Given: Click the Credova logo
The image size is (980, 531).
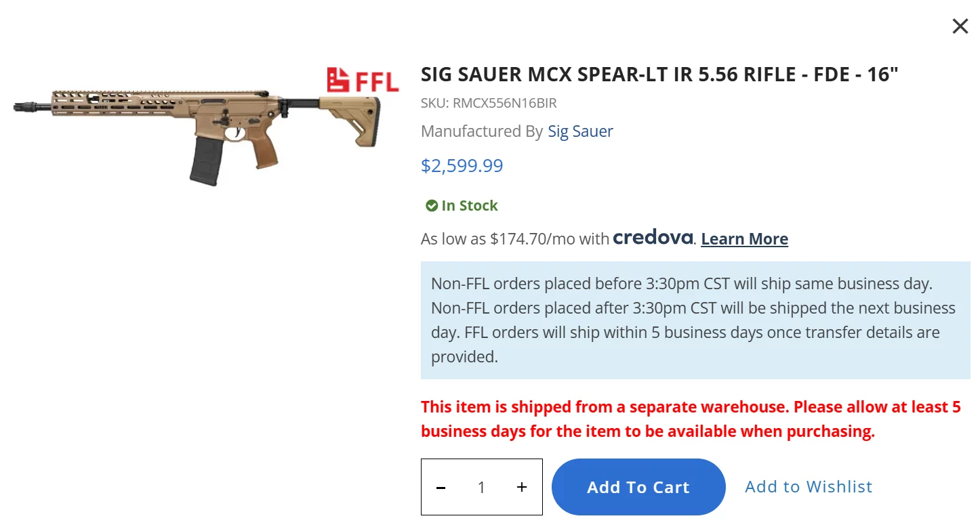Looking at the screenshot, I should pyautogui.click(x=653, y=238).
